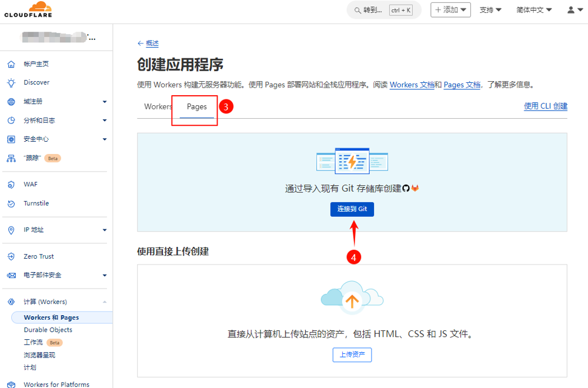The image size is (588, 388).
Task: Click the WAF shield icon
Action: [x=11, y=185]
